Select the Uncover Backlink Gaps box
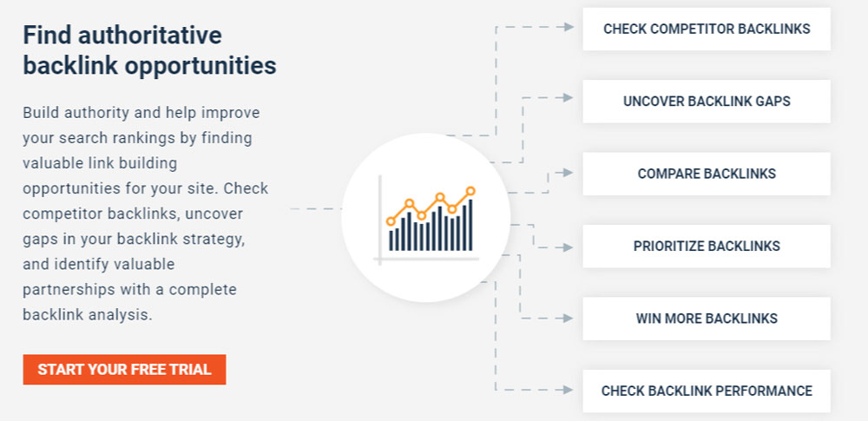This screenshot has height=421, width=868. coord(707,102)
